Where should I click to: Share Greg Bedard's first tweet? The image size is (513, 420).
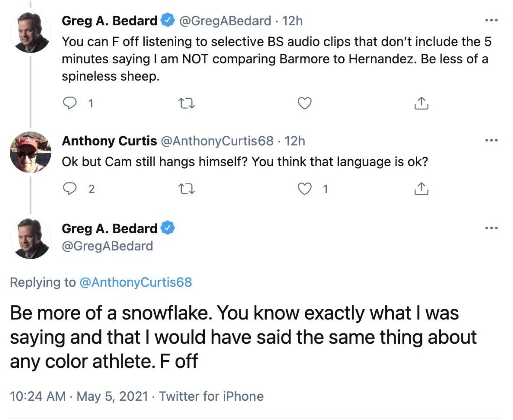click(x=422, y=104)
